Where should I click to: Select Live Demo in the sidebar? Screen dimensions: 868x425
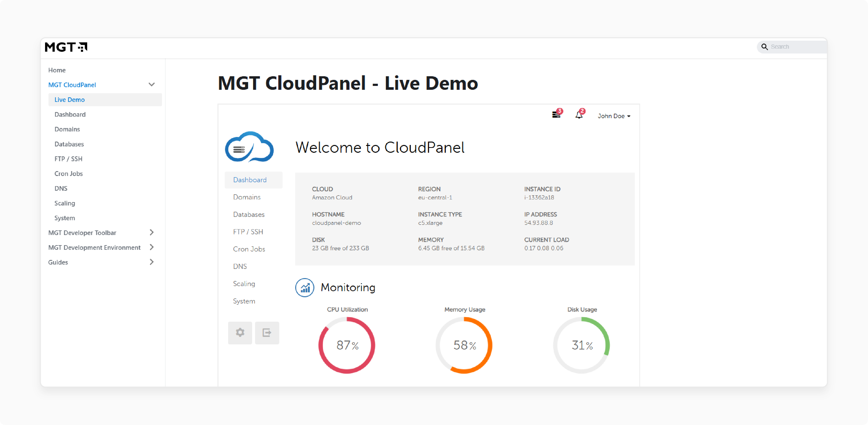click(105, 100)
